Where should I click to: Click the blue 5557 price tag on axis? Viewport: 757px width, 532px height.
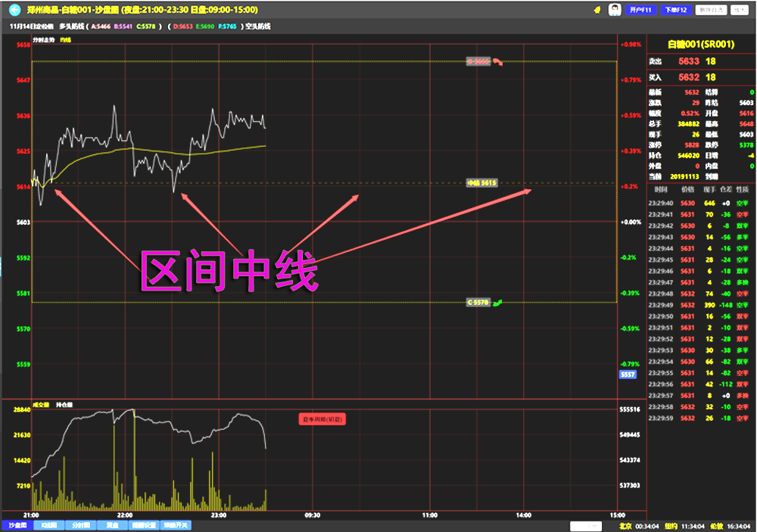tap(627, 375)
